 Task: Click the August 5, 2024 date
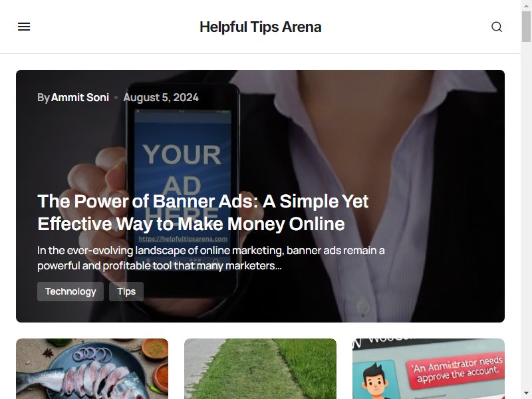(x=161, y=97)
